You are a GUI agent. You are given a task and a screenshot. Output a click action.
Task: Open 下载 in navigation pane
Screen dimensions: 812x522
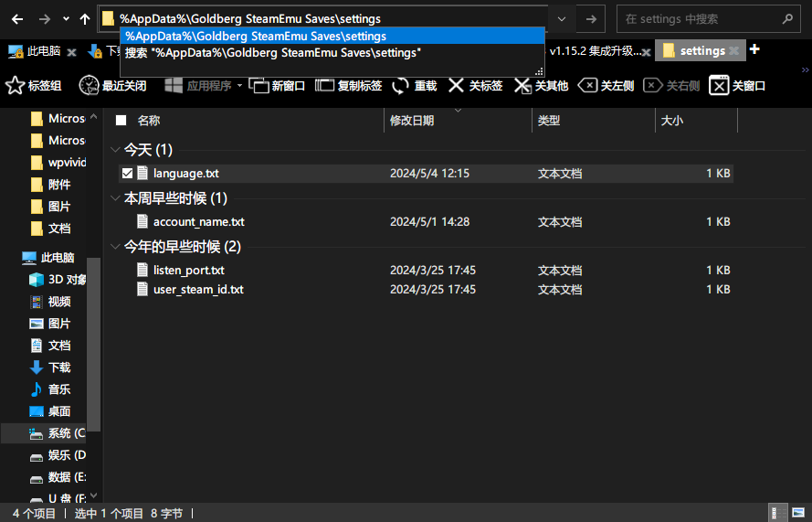click(x=50, y=368)
